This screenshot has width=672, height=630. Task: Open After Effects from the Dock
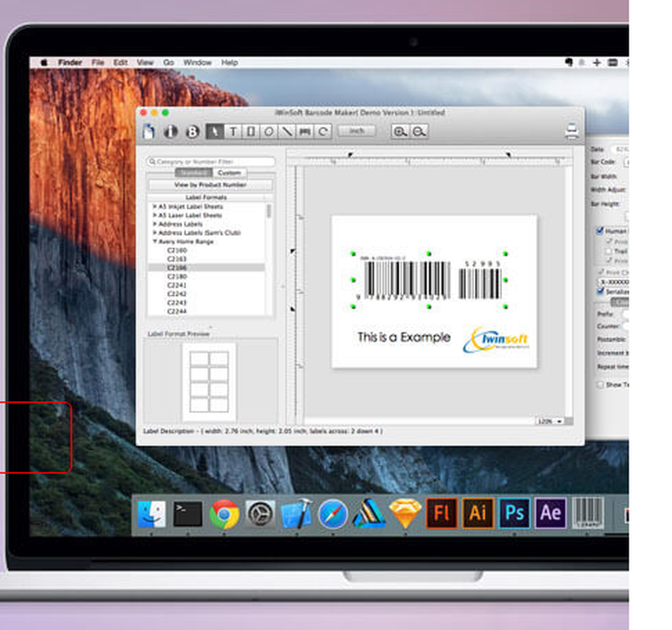(x=551, y=512)
